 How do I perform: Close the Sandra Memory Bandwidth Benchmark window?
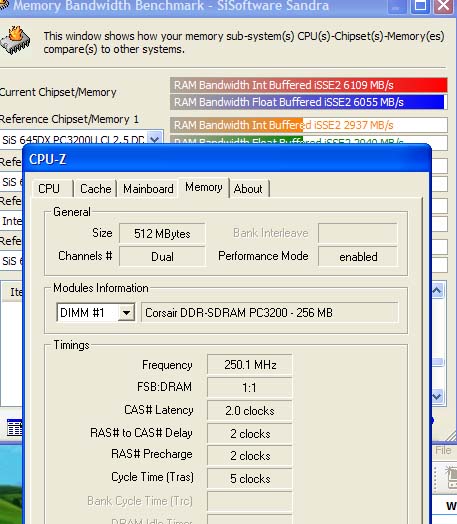443,6
